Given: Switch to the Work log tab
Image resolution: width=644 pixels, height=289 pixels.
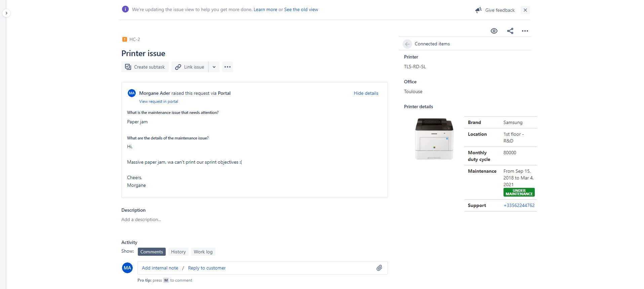Looking at the screenshot, I should [203, 252].
